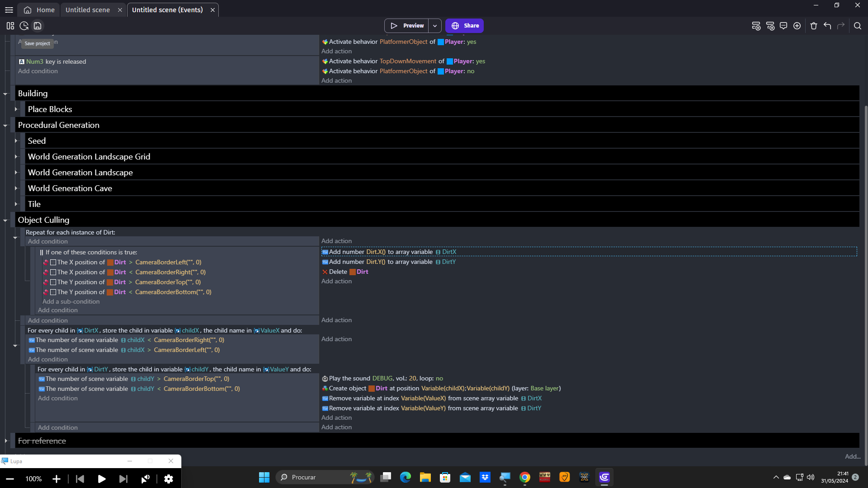The width and height of the screenshot is (868, 488).
Task: Open the Preview dropdown arrow
Action: (x=435, y=26)
